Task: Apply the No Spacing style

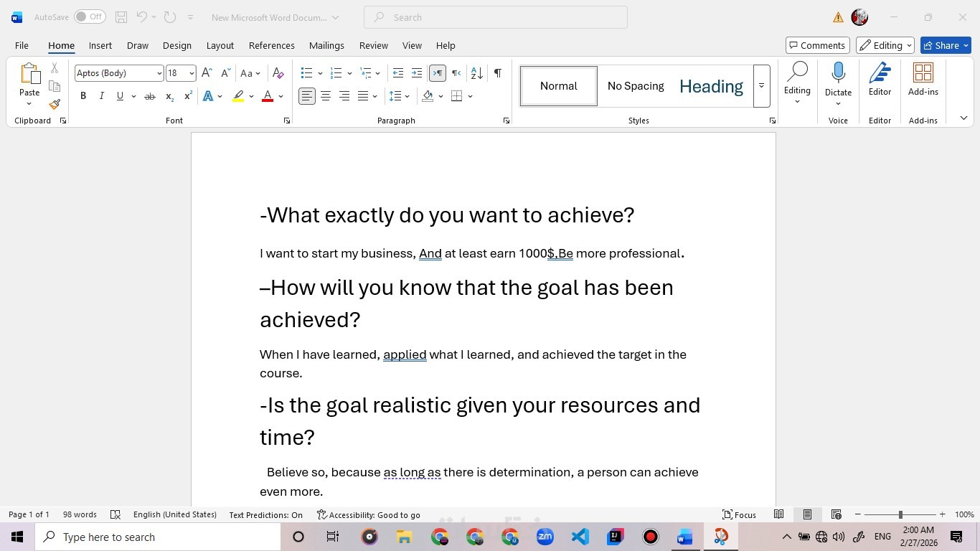Action: click(x=636, y=86)
